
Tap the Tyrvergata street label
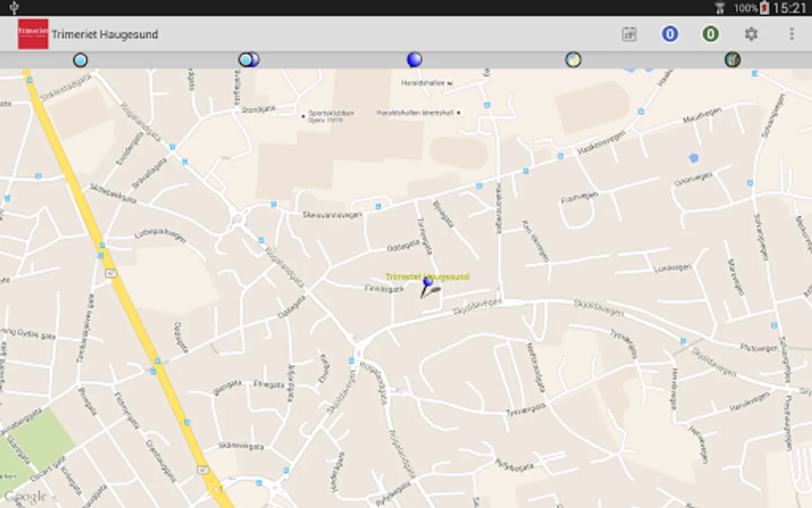tap(526, 409)
